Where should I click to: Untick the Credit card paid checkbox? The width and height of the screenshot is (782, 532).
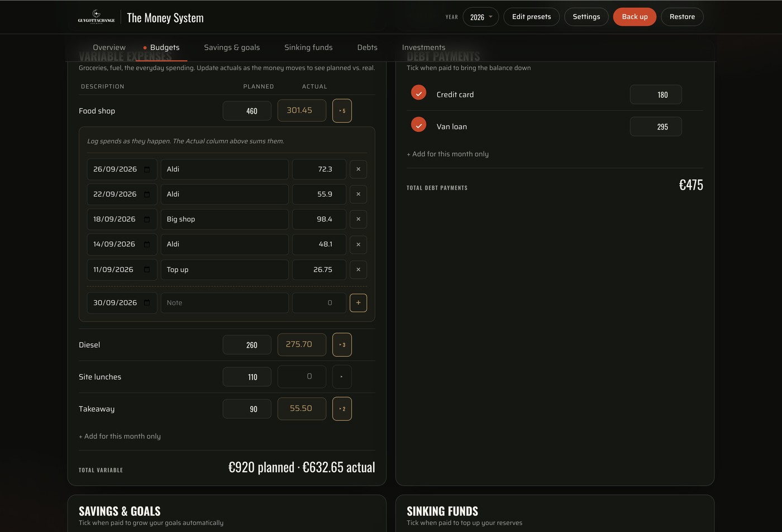[418, 93]
